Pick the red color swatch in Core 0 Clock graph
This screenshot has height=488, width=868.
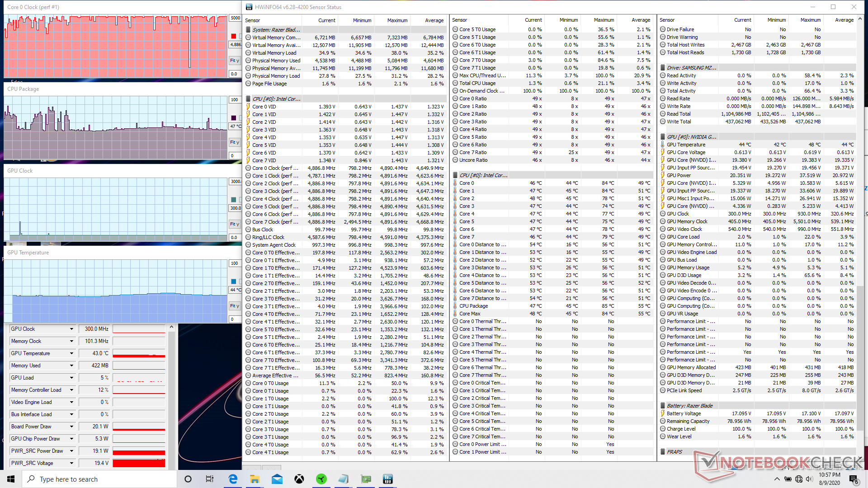234,36
